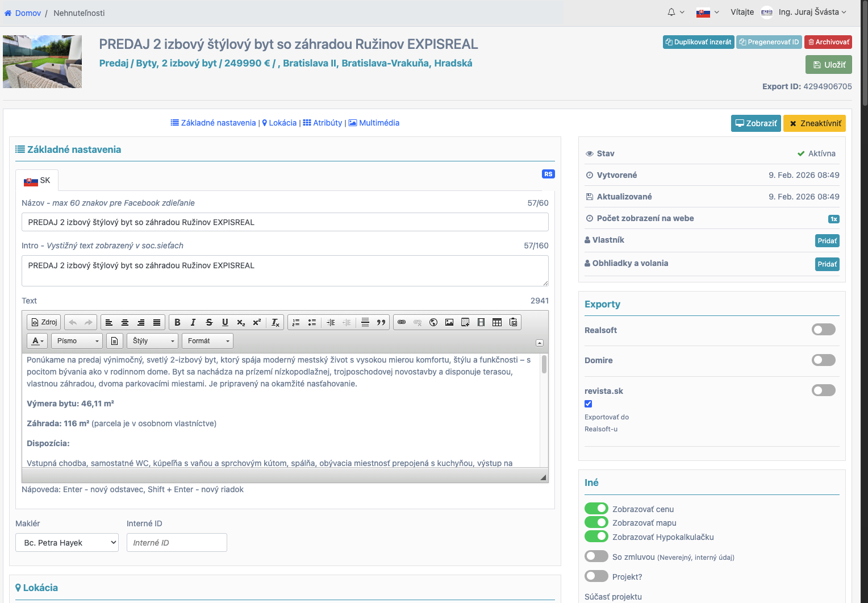868x603 pixels.
Task: Turn off the Zobrazovať mapu switch
Action: 596,522
